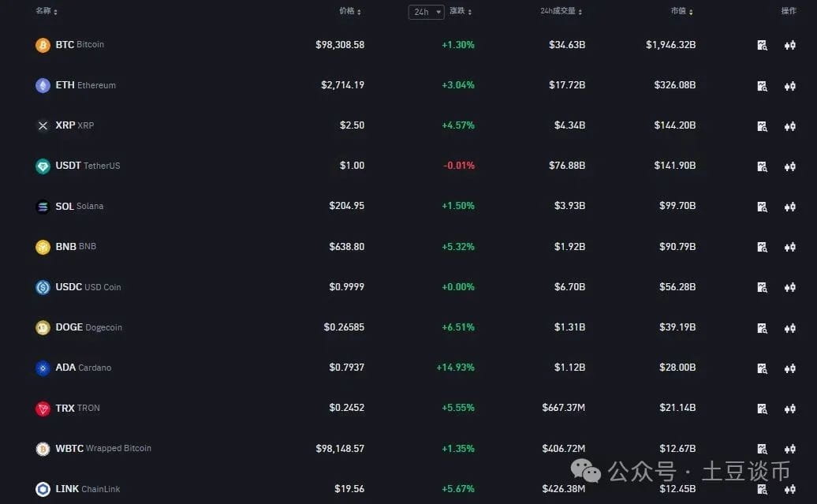
Task: Click the trade icon for DOGE
Action: tap(790, 328)
